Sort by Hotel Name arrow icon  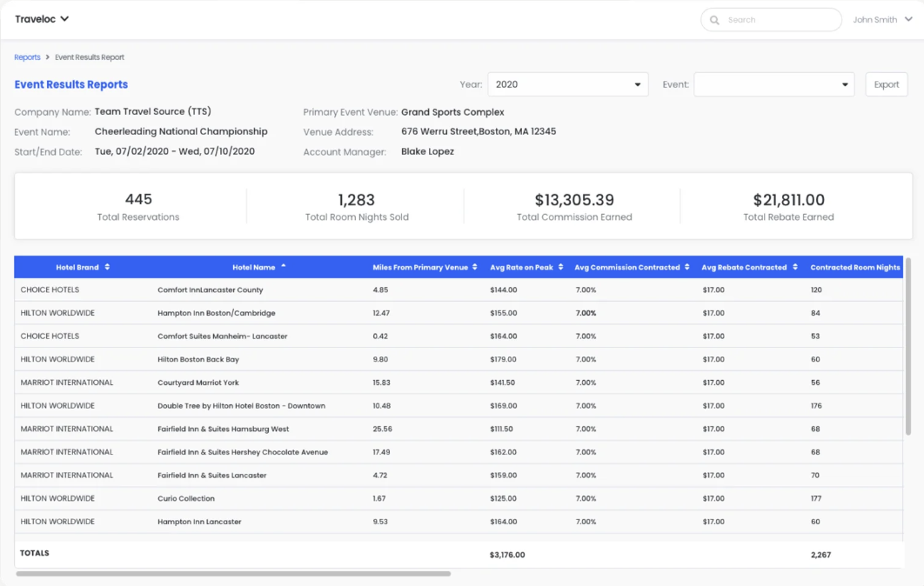click(x=284, y=267)
